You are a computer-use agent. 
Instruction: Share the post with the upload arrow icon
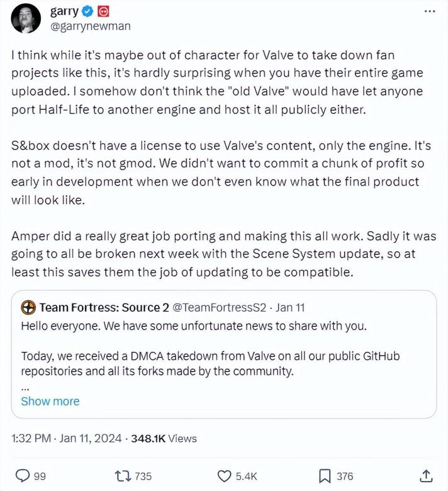426,476
